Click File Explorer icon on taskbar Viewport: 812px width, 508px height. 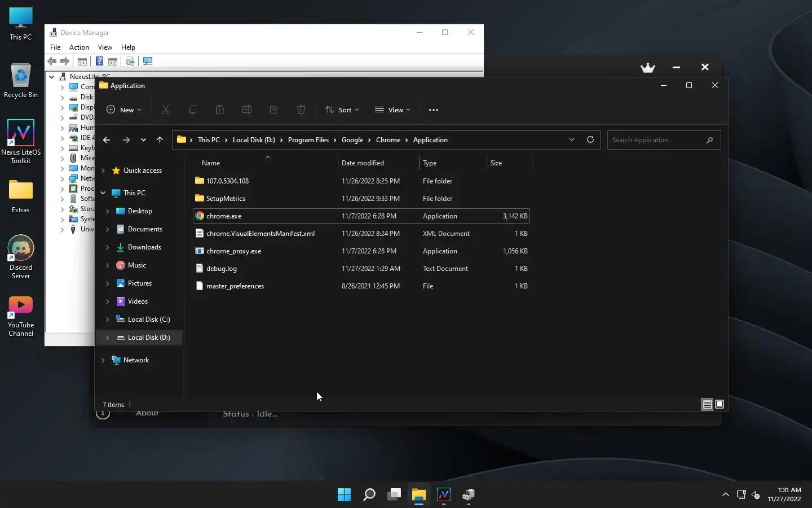418,495
